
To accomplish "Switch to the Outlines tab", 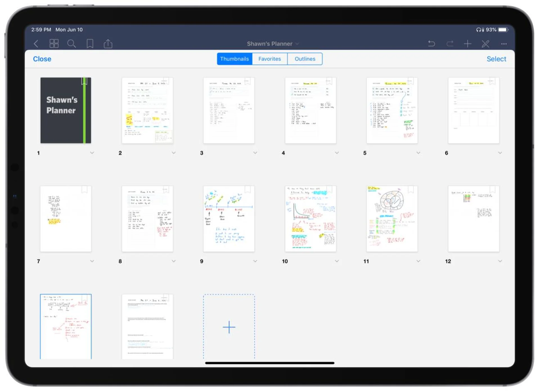I will tap(305, 59).
